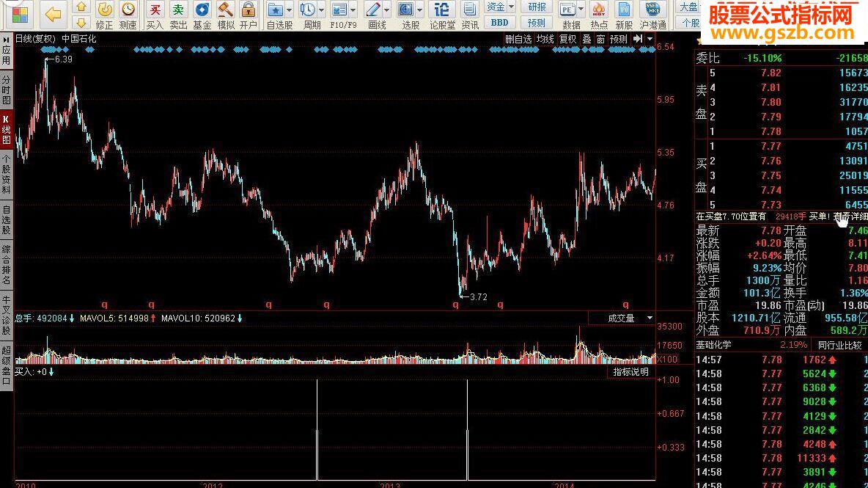Open the 自选股 star folder icon
Image resolution: width=868 pixels, height=488 pixels.
275,10
